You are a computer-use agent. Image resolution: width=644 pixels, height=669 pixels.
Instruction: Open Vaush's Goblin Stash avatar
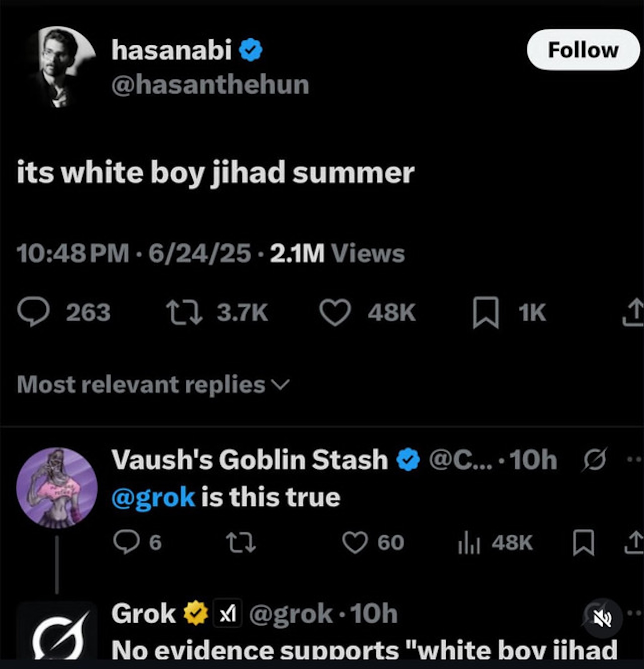click(x=57, y=488)
